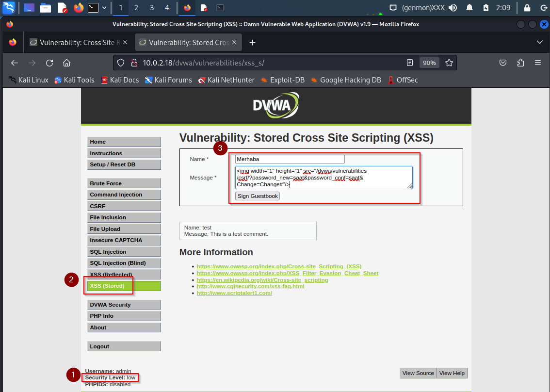Screen dimensions: 550x392
Task: Open the Kali NetHunter bookmark
Action: [226, 80]
